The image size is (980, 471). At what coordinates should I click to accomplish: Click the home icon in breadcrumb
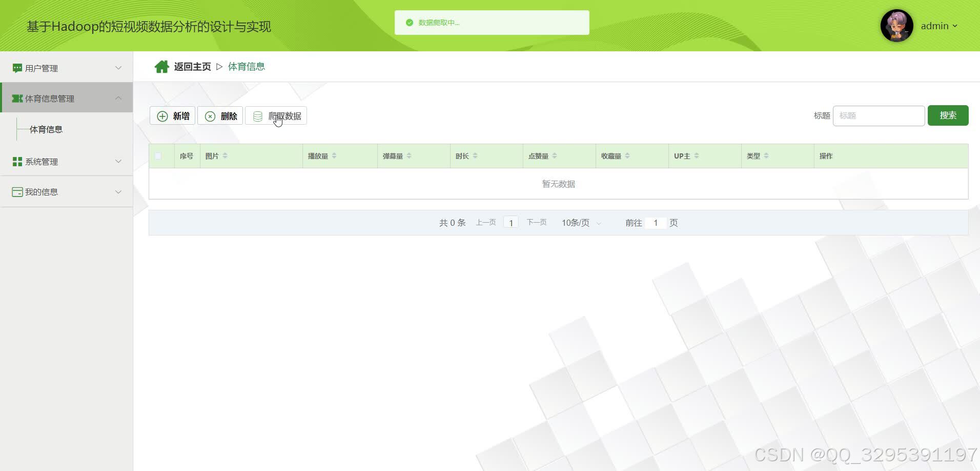click(162, 67)
